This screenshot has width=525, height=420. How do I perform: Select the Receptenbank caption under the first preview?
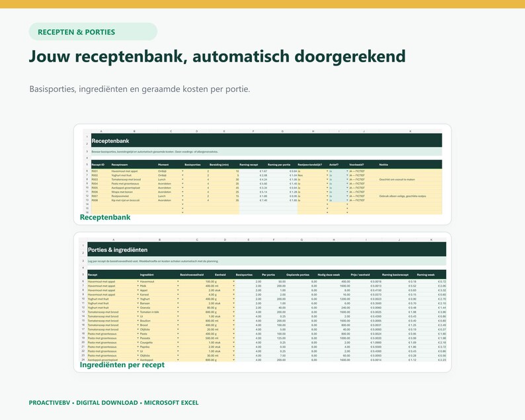[105, 218]
